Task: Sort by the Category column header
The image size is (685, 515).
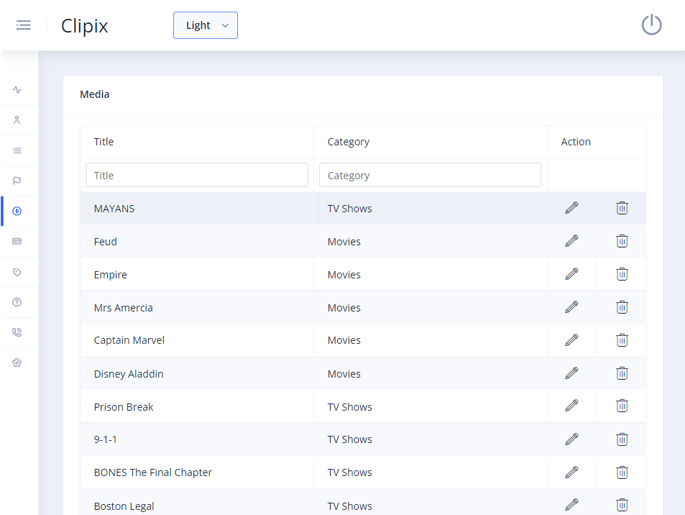Action: pos(348,142)
